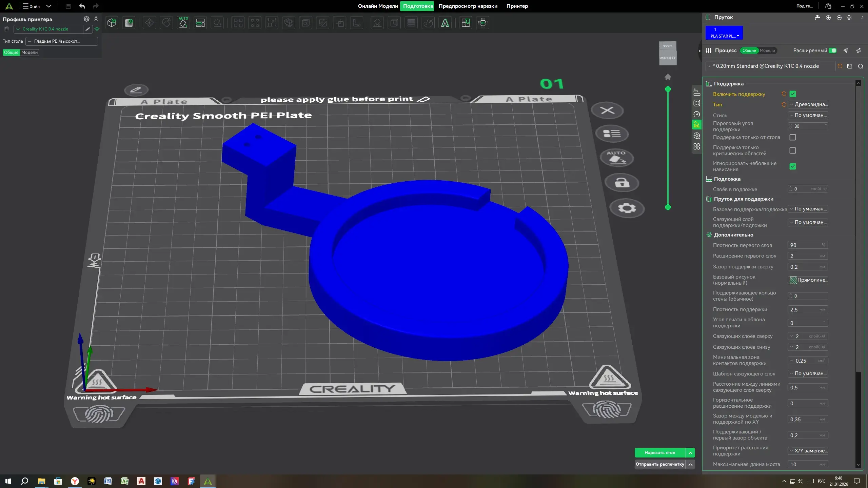The width and height of the screenshot is (868, 488).
Task: Click the undo arrow in title bar
Action: (x=82, y=6)
